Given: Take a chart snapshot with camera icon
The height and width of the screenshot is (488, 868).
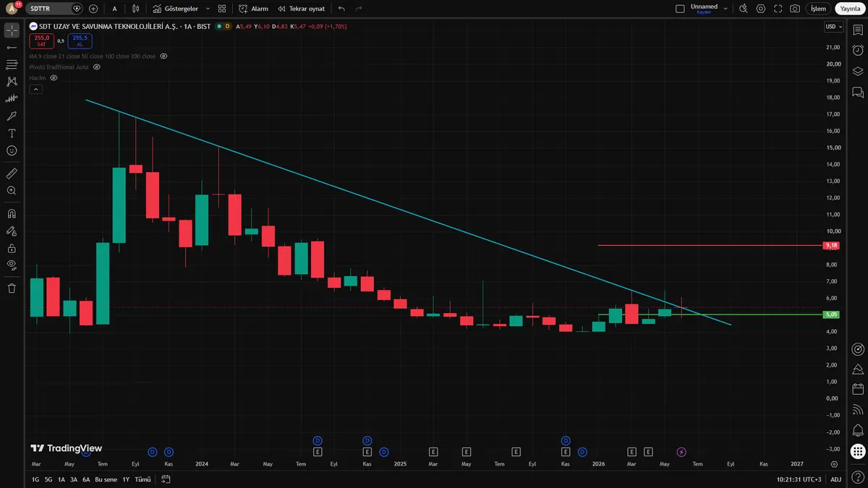Looking at the screenshot, I should pos(795,9).
